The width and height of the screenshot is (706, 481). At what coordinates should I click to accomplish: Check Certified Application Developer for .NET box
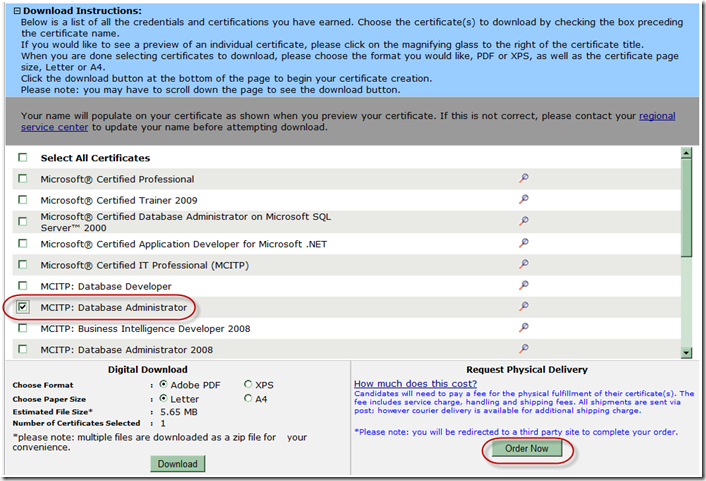[x=23, y=243]
